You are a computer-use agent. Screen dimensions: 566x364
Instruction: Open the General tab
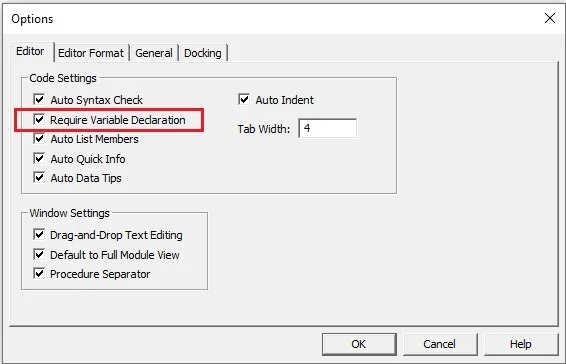click(x=154, y=53)
